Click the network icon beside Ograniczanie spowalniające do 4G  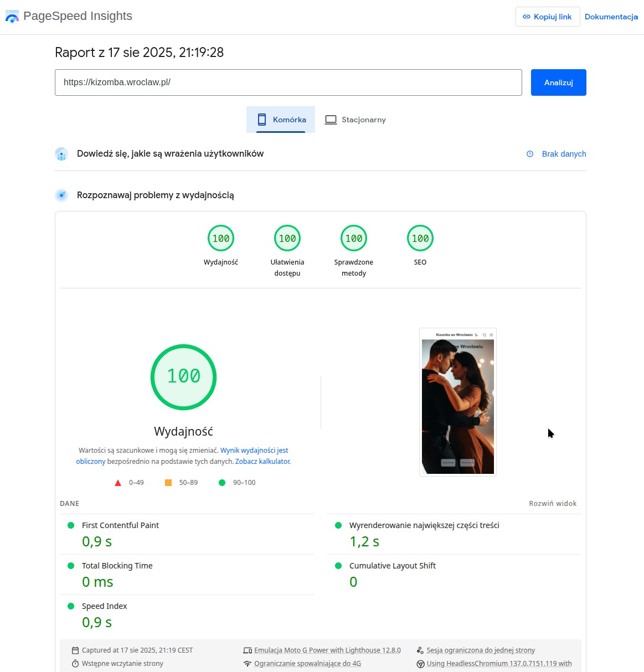pos(248,663)
